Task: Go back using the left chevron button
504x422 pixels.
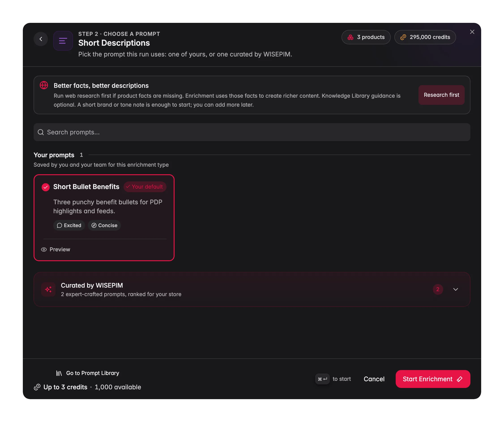Action: click(x=41, y=39)
